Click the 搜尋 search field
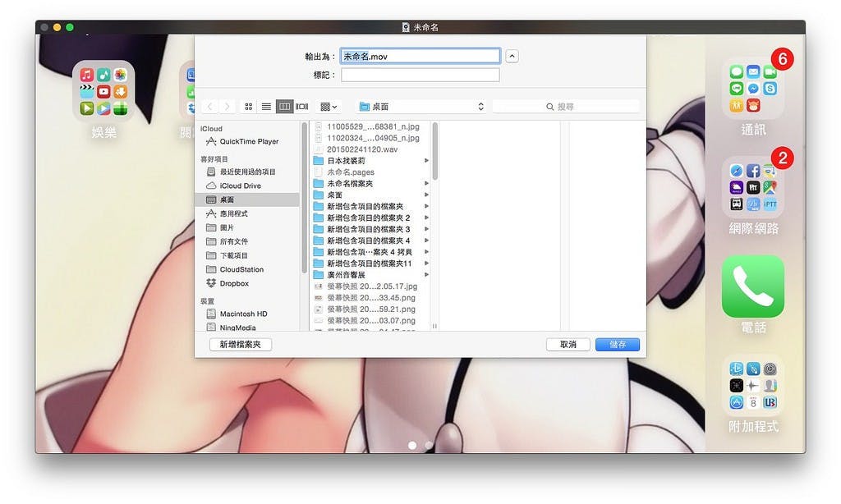The width and height of the screenshot is (841, 504). pos(566,107)
